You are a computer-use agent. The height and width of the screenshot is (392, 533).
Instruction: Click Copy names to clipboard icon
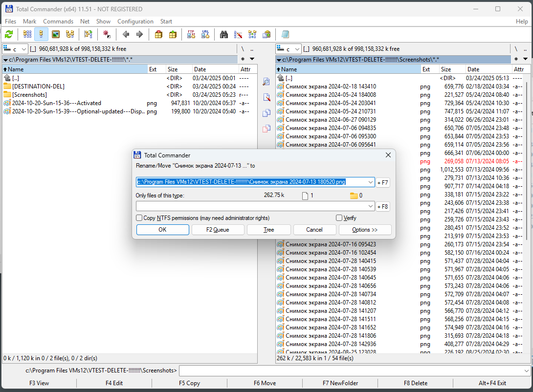[x=266, y=34]
